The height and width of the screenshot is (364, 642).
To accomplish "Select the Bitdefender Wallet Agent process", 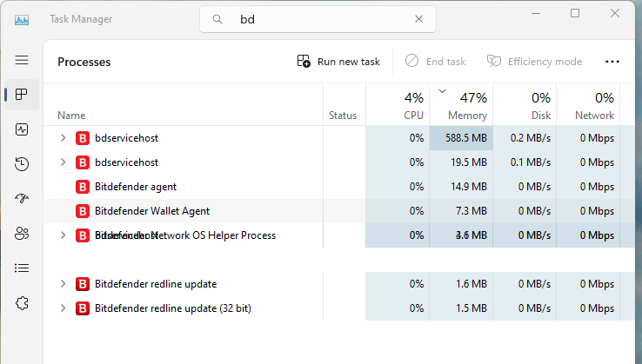I will [x=152, y=211].
